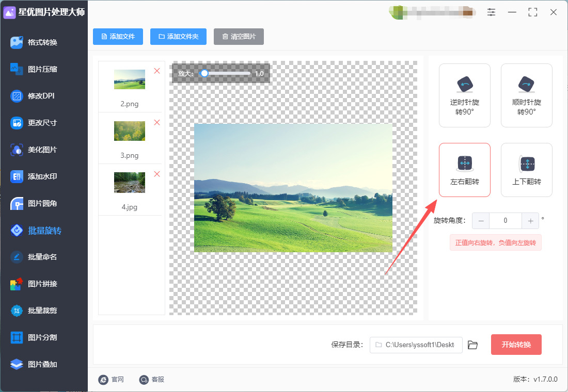Screen dimensions: 568x392
Task: Click the 图片拼接 puzzle stitch icon
Action: point(17,284)
